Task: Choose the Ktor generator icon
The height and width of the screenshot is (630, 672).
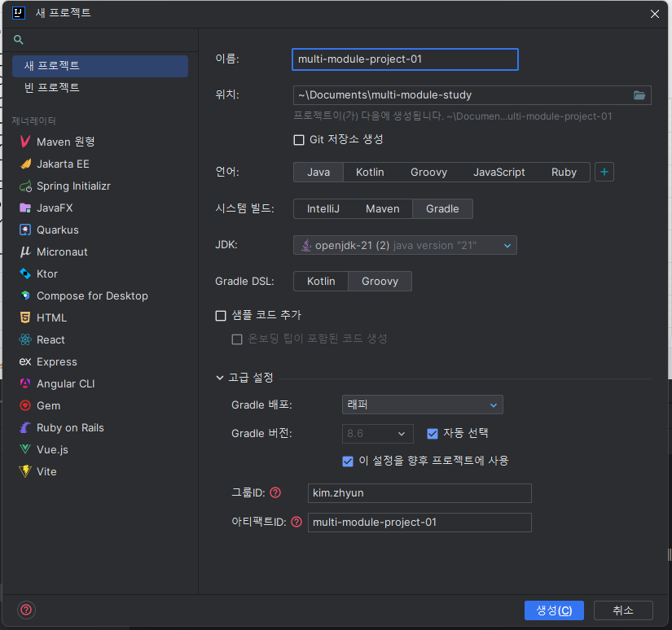Action: click(x=25, y=273)
